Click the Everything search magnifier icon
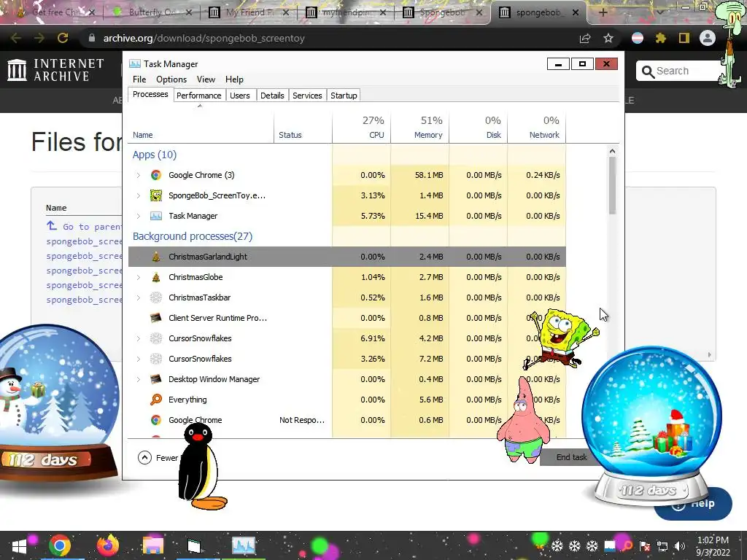This screenshot has height=560, width=747. click(x=156, y=400)
